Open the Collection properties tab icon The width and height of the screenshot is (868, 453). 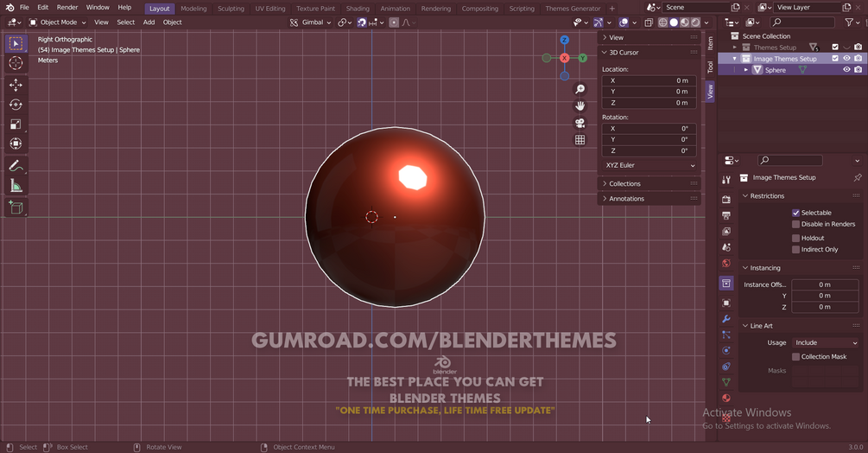coord(726,284)
